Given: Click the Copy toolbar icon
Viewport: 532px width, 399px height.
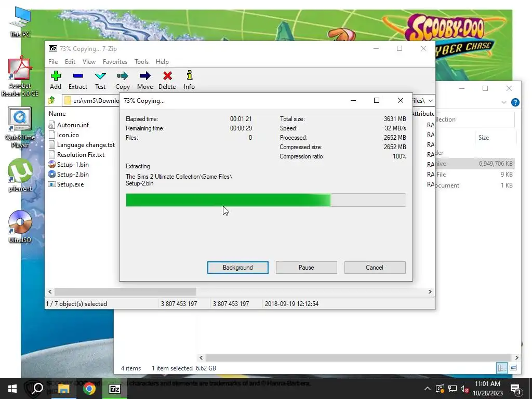Looking at the screenshot, I should click(123, 80).
